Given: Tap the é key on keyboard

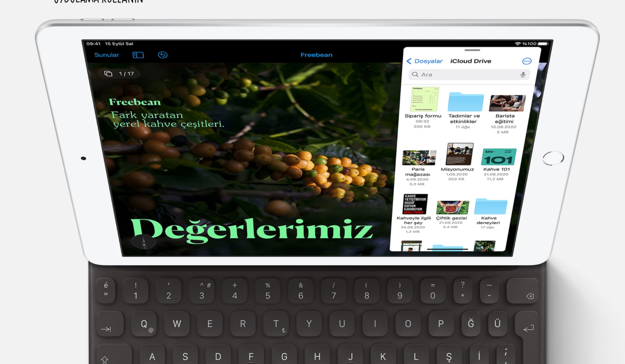Looking at the screenshot, I should (106, 291).
